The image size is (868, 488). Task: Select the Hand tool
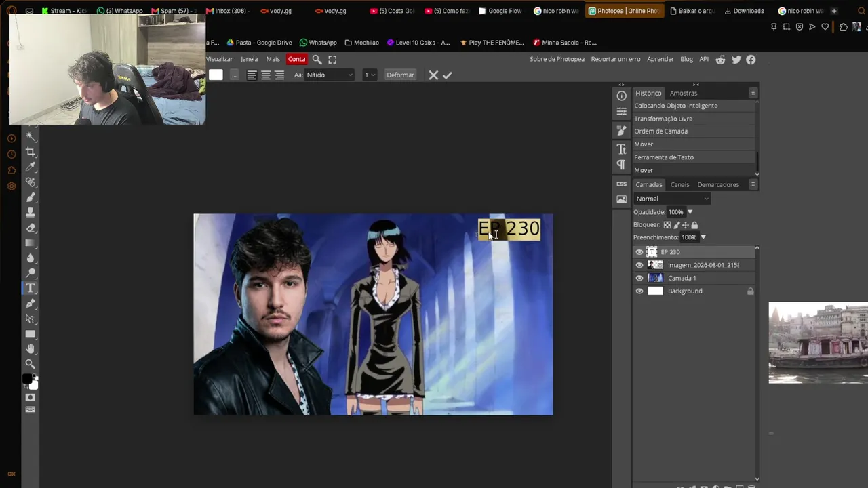tap(31, 349)
